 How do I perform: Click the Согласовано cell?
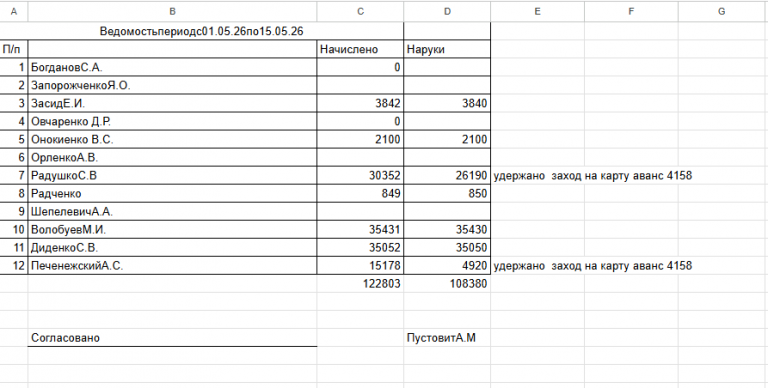pyautogui.click(x=172, y=338)
